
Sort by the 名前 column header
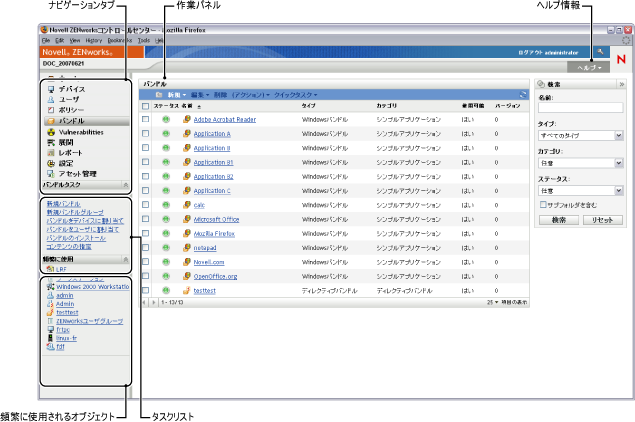[187, 106]
